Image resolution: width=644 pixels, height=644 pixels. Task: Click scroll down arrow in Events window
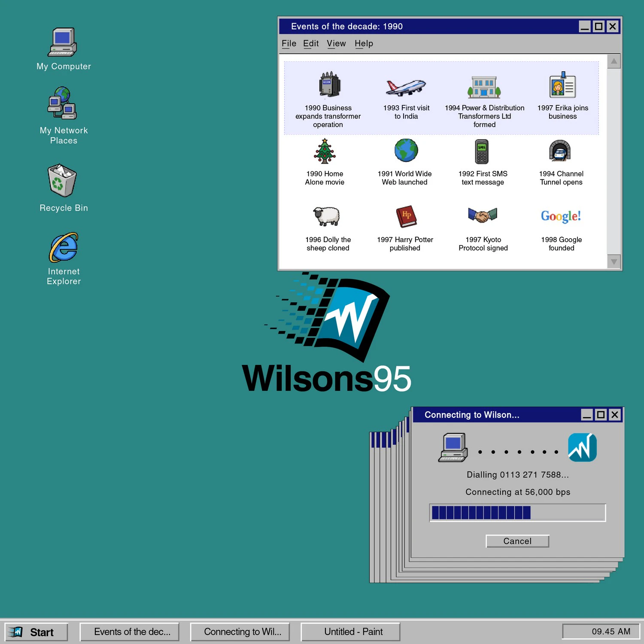(614, 261)
